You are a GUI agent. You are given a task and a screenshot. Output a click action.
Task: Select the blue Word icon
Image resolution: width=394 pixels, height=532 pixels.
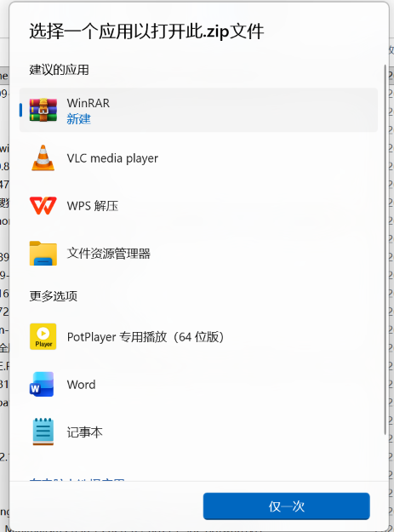point(42,385)
